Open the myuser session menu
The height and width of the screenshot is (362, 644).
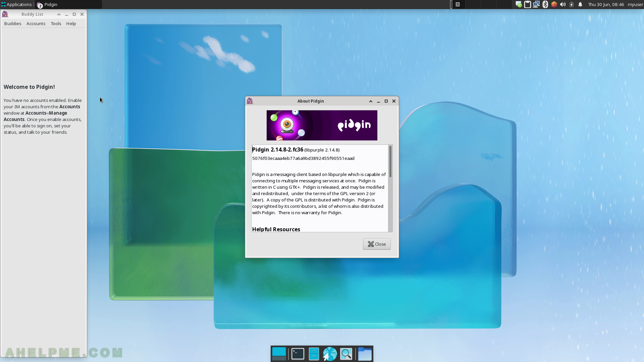(x=635, y=4)
